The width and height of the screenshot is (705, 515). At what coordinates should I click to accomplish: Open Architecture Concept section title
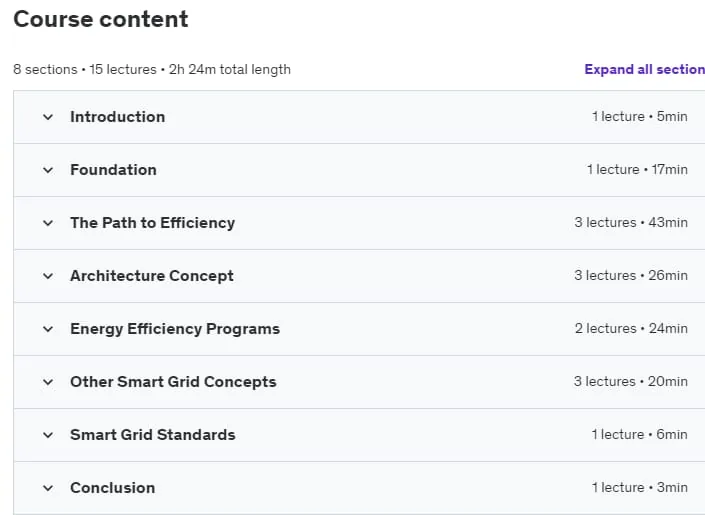[152, 276]
